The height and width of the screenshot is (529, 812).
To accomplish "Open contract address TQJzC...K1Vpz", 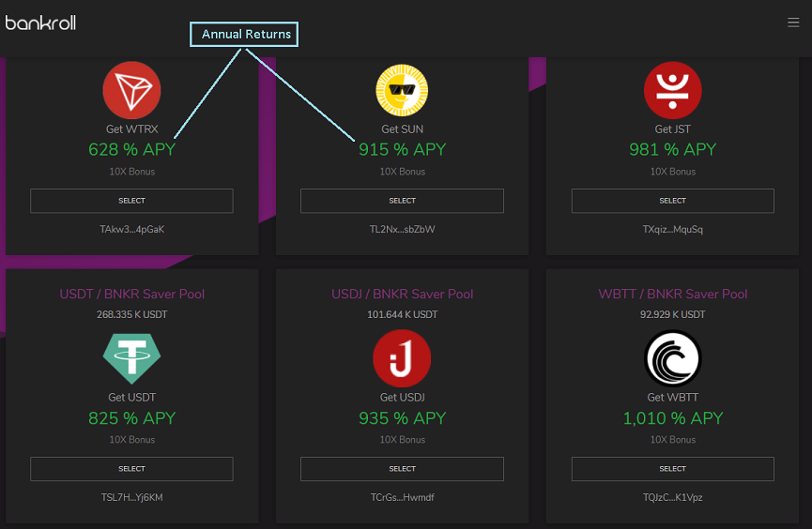I will point(672,497).
